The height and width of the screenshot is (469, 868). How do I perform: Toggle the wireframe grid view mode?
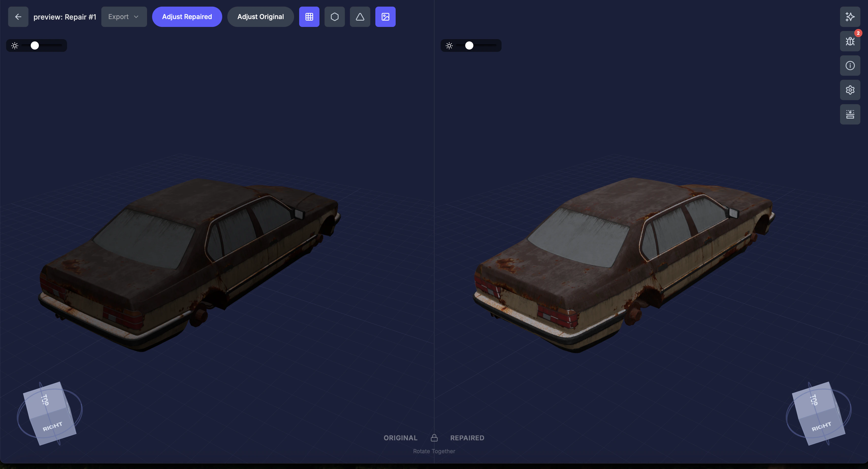[x=309, y=17]
